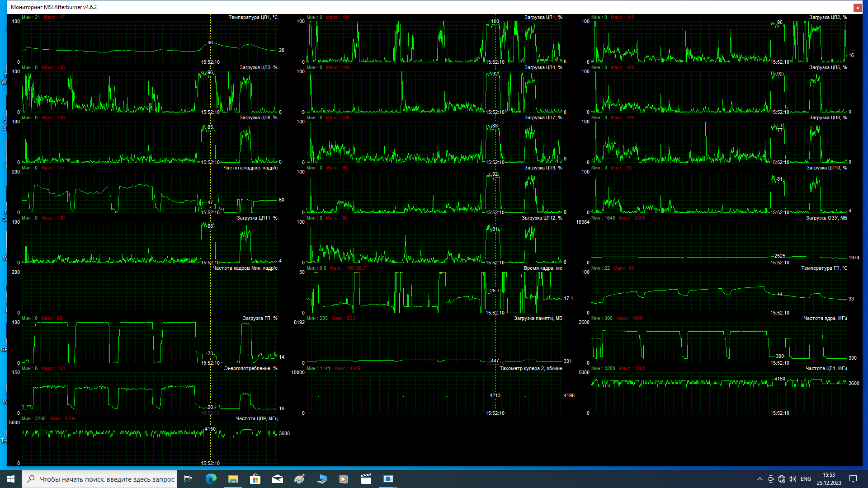Open Microsoft Edge from the taskbar
The image size is (868, 488).
[x=211, y=479]
